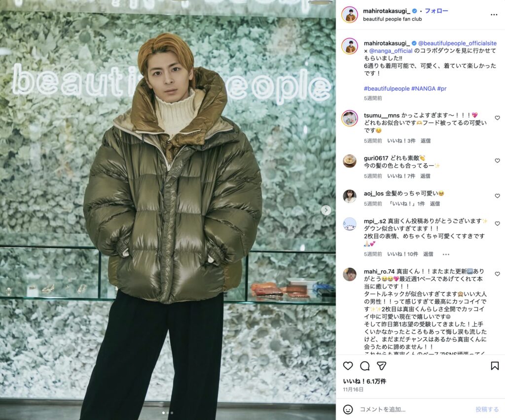Save the post with the bookmark icon
The image size is (505, 420).
click(x=495, y=366)
